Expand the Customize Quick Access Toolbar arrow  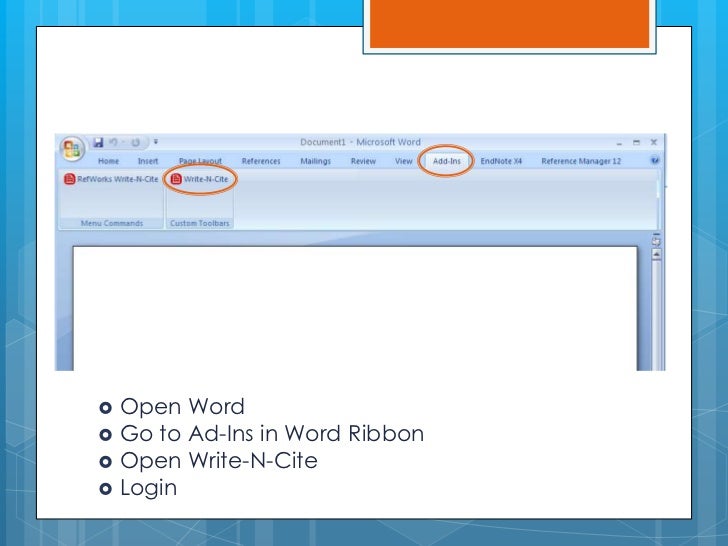click(x=156, y=142)
